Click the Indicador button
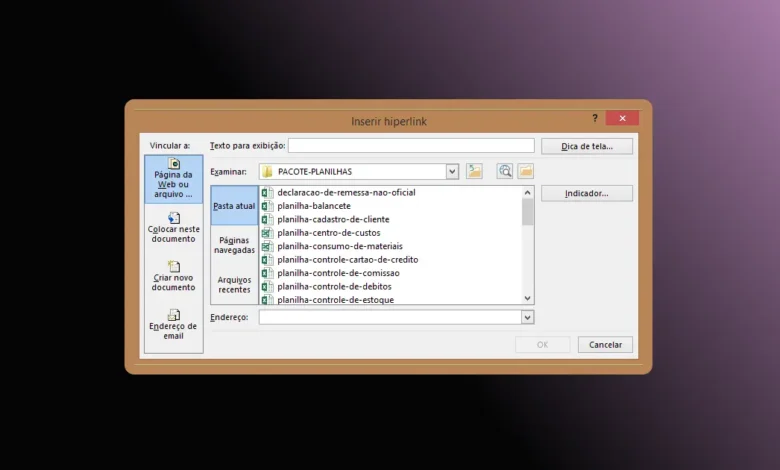 click(587, 193)
